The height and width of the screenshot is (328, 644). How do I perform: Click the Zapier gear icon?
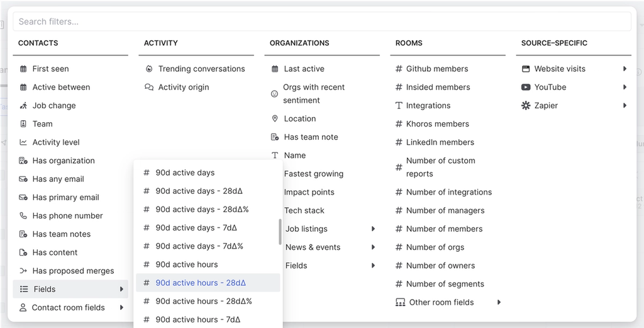[526, 106]
